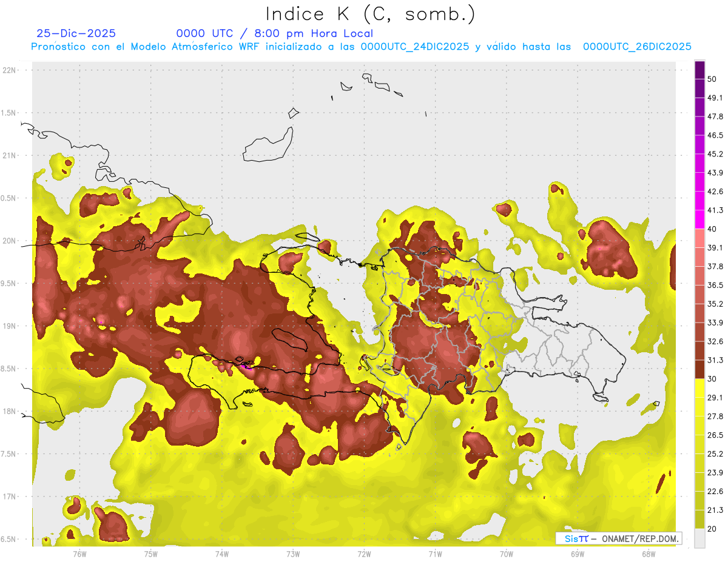Click the colorbar value "46.5"
The height and width of the screenshot is (562, 728).
(x=715, y=135)
